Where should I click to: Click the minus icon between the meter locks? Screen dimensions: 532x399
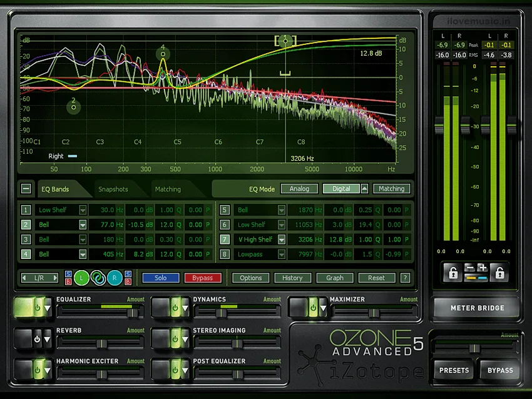(x=470, y=268)
